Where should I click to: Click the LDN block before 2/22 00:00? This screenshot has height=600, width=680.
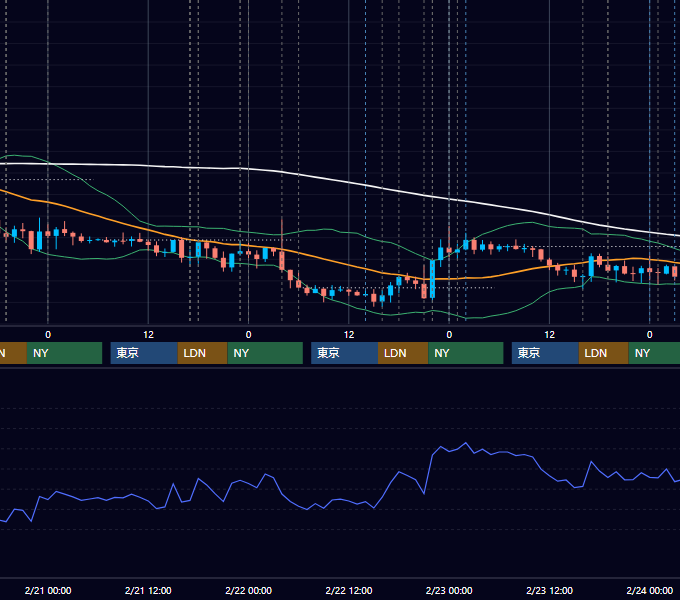[x=203, y=353]
